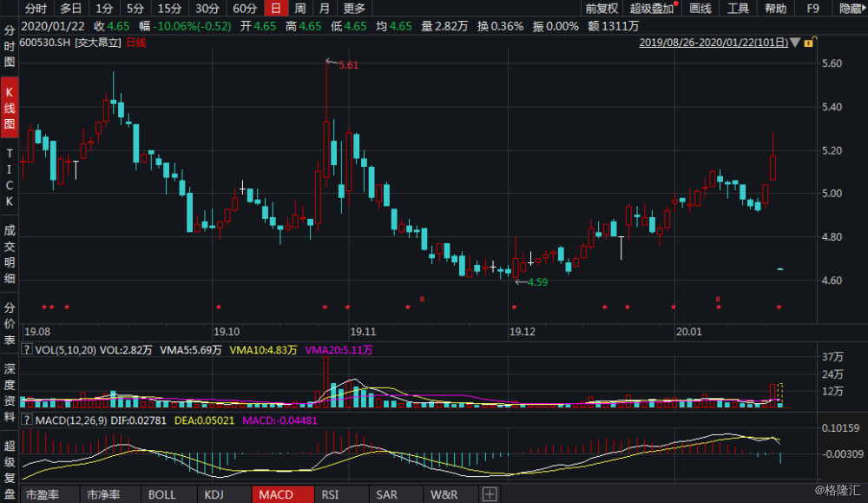Click the yellow unlock padlock icon
The height and width of the screenshot is (503, 868).
[x=809, y=43]
